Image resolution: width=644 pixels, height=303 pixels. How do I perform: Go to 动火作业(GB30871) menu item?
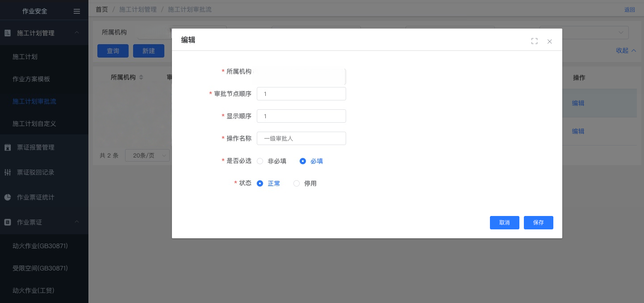pyautogui.click(x=40, y=246)
